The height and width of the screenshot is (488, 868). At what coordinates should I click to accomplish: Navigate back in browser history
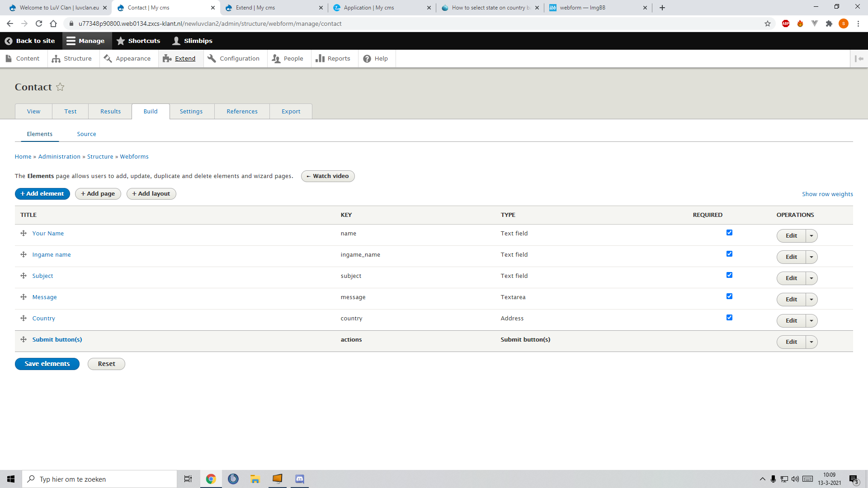(x=10, y=23)
